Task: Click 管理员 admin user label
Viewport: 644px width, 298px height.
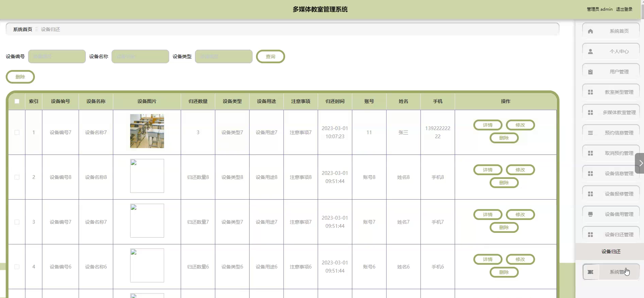Action: (x=600, y=9)
